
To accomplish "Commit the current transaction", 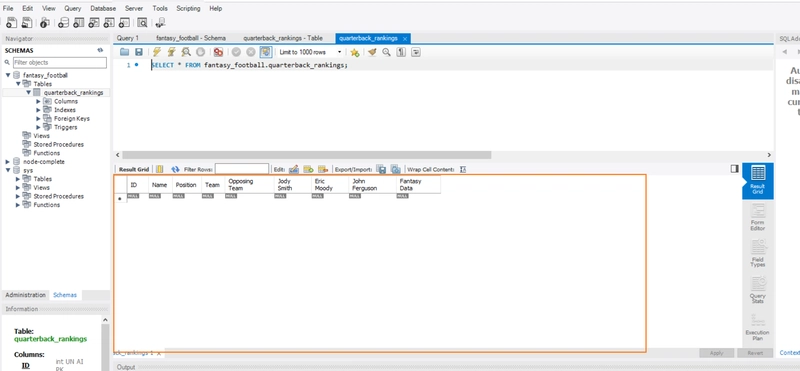I will click(x=236, y=52).
